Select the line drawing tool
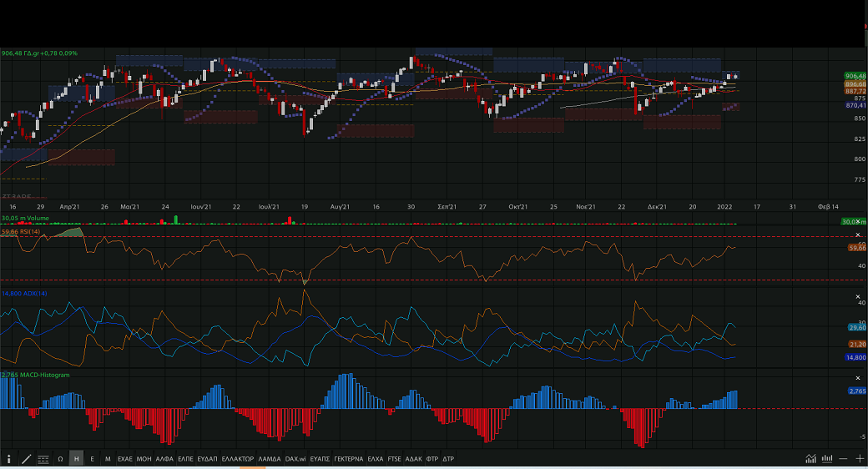This screenshot has height=469, width=868. [x=26, y=459]
